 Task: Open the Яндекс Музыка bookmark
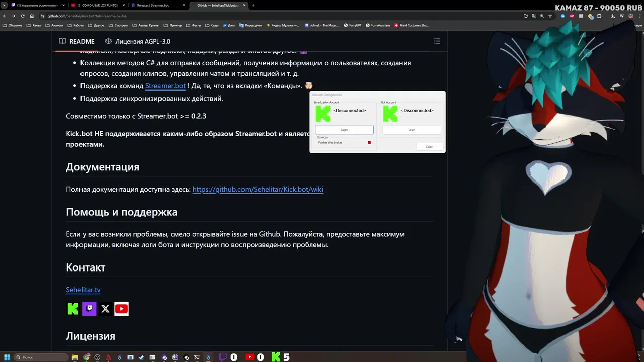coord(283,25)
